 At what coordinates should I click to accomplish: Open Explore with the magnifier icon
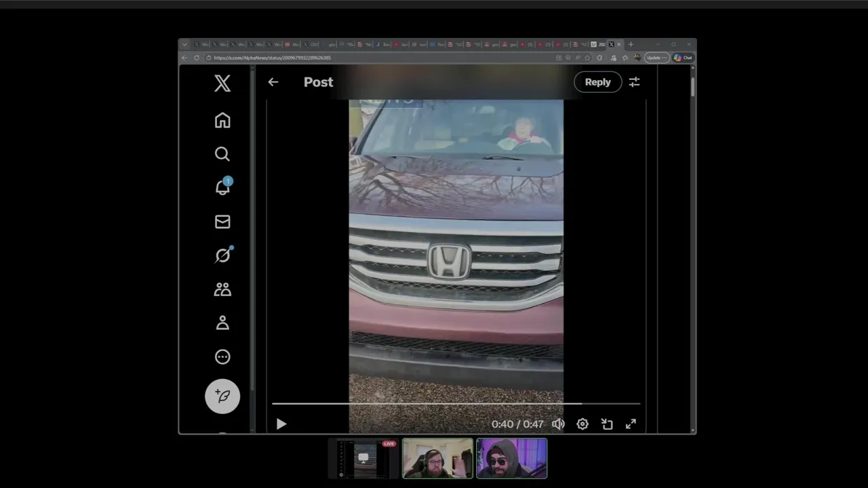coord(222,154)
